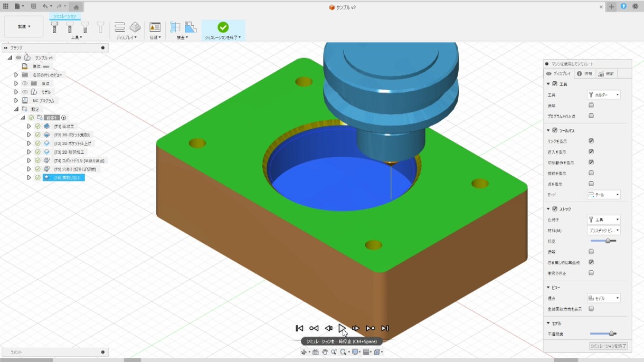Select the first tool icon in 工具 group
This screenshot has width=644, height=362.
(x=54, y=27)
